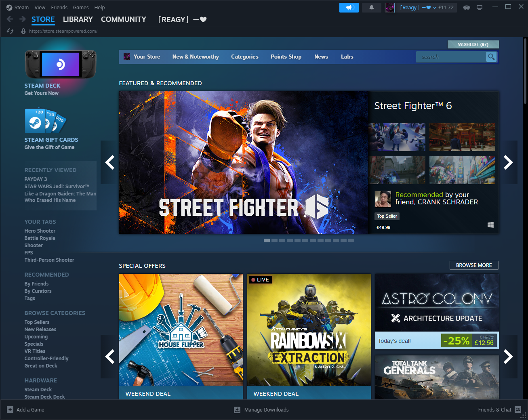528x420 pixels.
Task: Open the Astro Colony deal
Action: point(437,311)
